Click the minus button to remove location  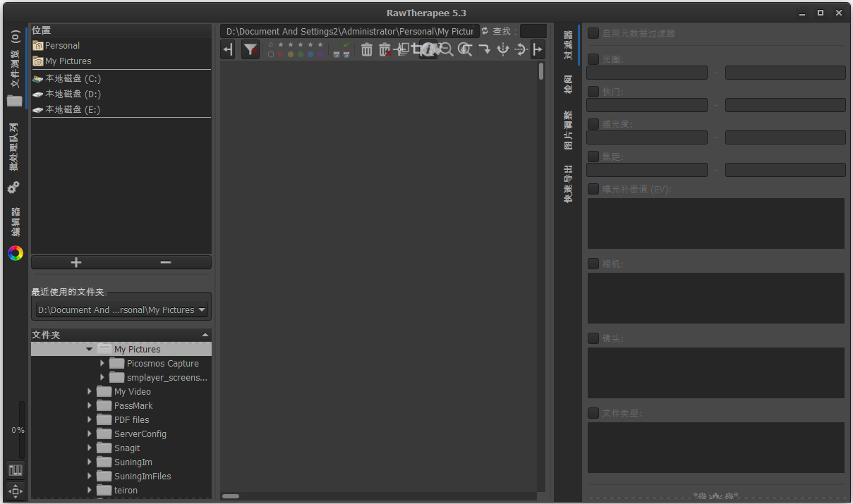(x=166, y=262)
